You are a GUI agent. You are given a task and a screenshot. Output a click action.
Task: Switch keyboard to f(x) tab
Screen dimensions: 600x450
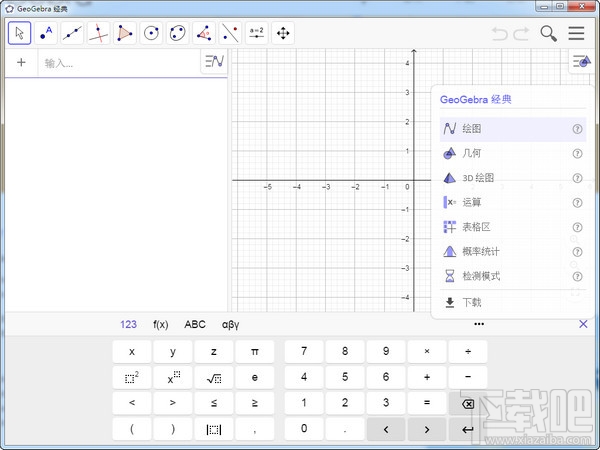[x=161, y=324]
